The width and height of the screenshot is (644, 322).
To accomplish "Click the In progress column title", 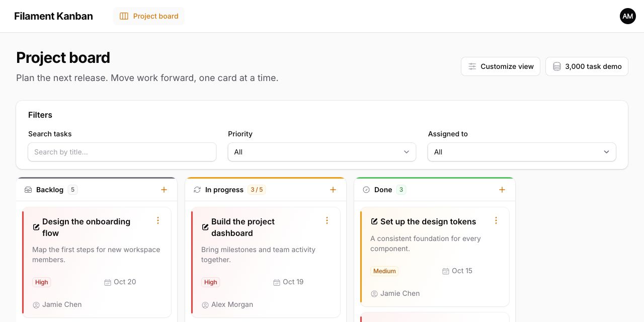I will (x=224, y=190).
